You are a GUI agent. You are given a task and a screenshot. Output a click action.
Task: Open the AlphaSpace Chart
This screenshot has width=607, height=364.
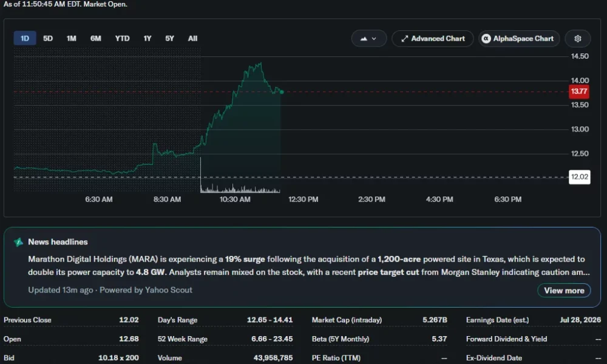point(519,39)
